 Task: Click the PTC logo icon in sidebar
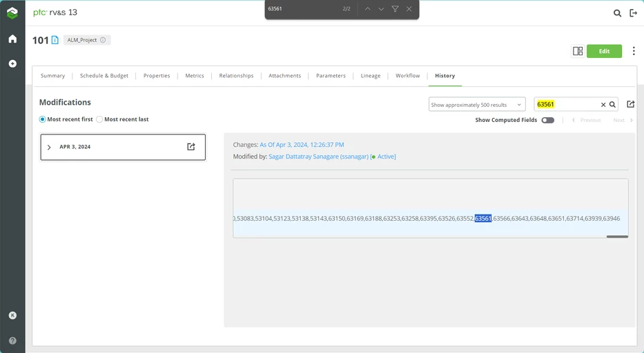click(x=12, y=13)
